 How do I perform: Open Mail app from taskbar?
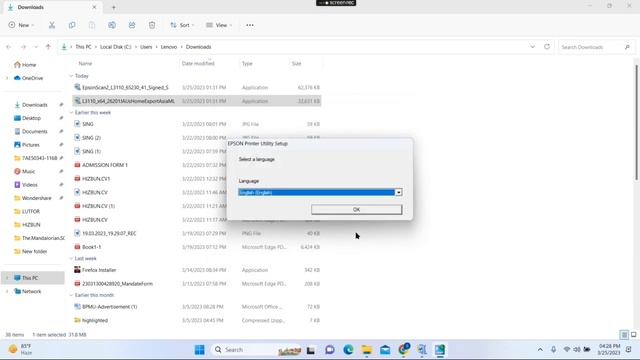click(x=385, y=350)
